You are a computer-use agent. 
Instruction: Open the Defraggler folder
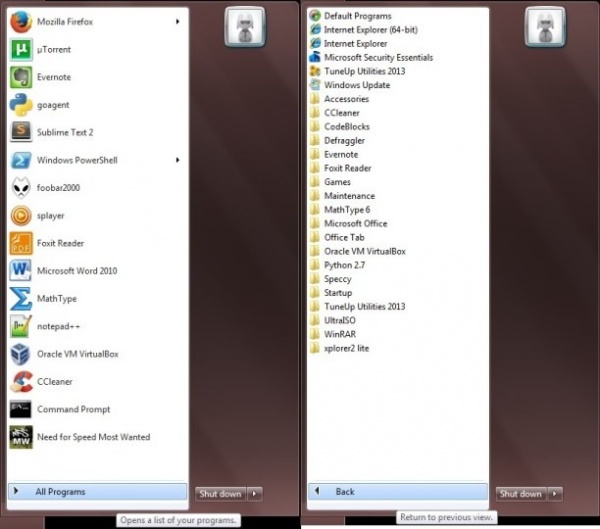(398, 140)
